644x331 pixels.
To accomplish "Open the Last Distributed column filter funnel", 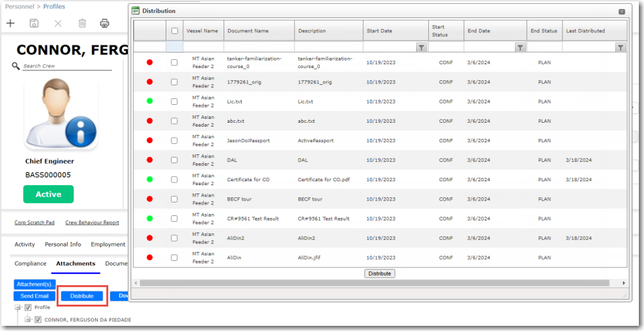I will (620, 48).
